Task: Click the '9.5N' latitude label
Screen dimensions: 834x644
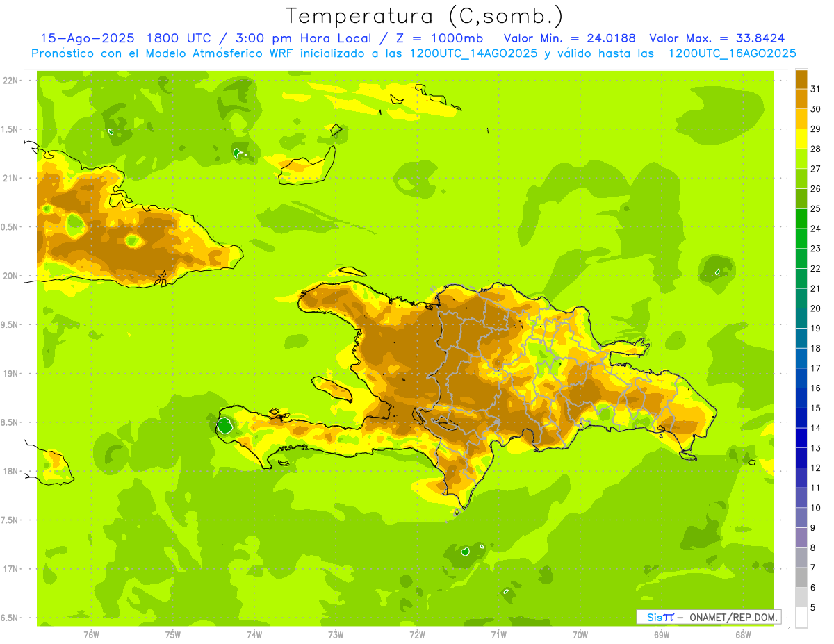Action: (x=10, y=325)
